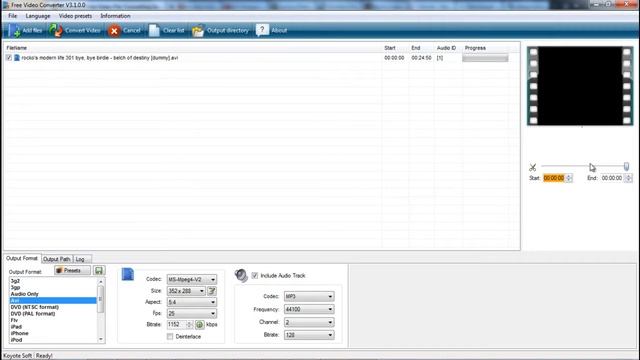Select 3gp in output format list
The height and width of the screenshot is (360, 640).
[53, 287]
